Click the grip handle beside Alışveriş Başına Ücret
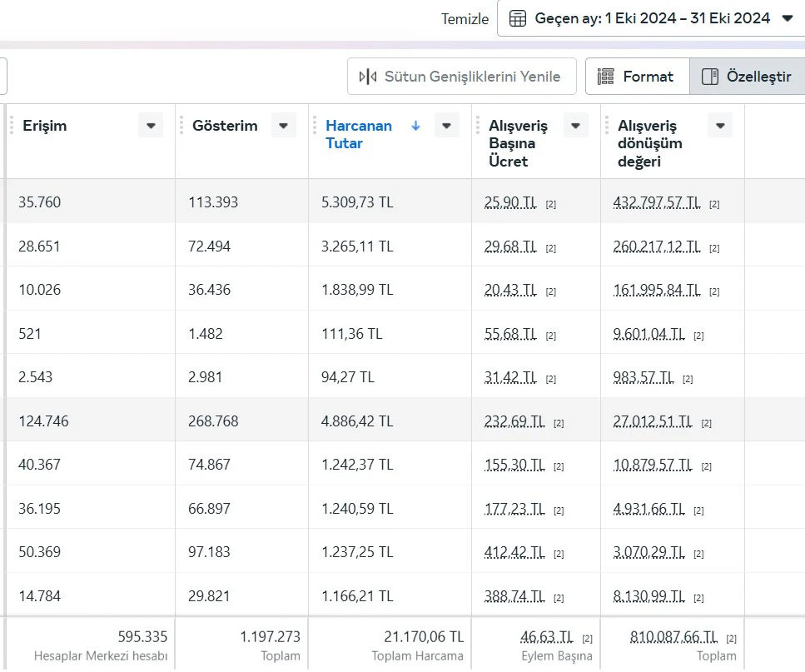805x672 pixels. click(x=478, y=126)
